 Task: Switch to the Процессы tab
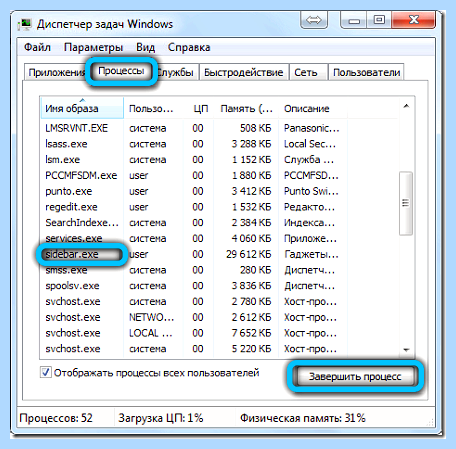click(121, 71)
